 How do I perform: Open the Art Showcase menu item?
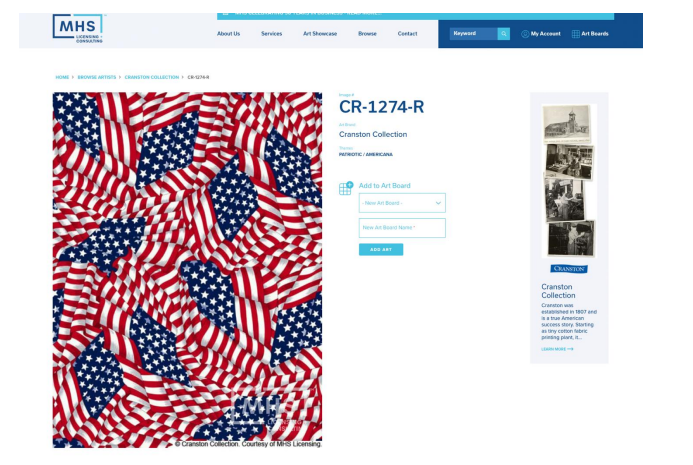coord(320,34)
